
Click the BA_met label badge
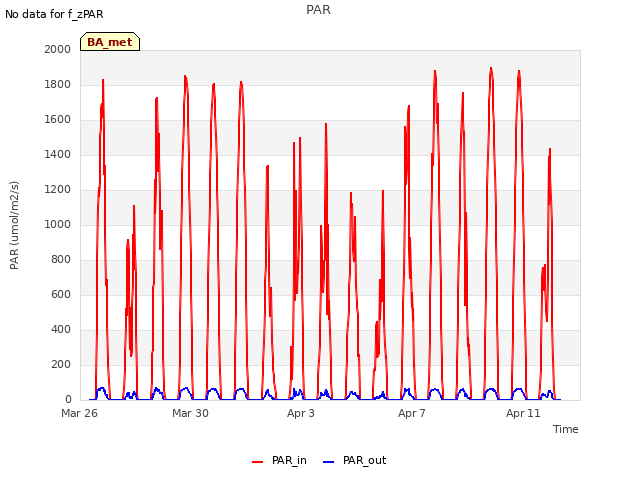tap(110, 42)
